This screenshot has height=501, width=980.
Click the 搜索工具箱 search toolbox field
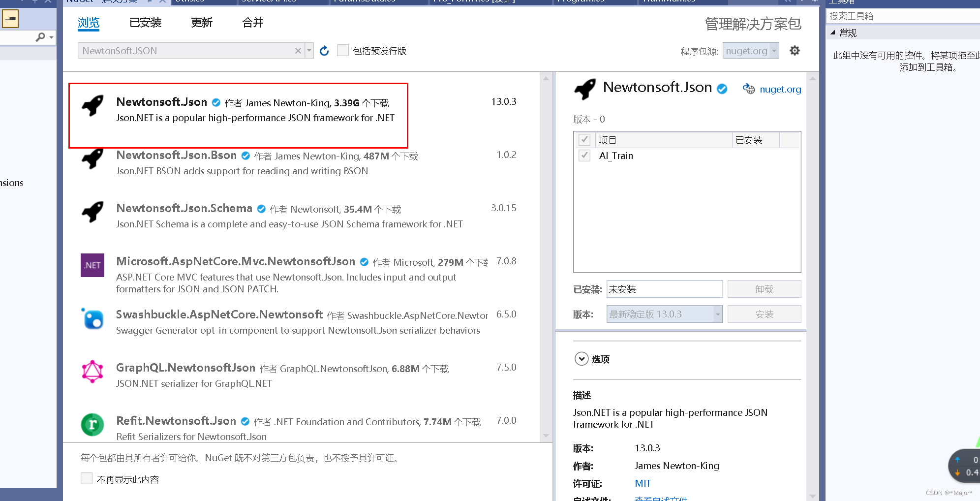903,16
